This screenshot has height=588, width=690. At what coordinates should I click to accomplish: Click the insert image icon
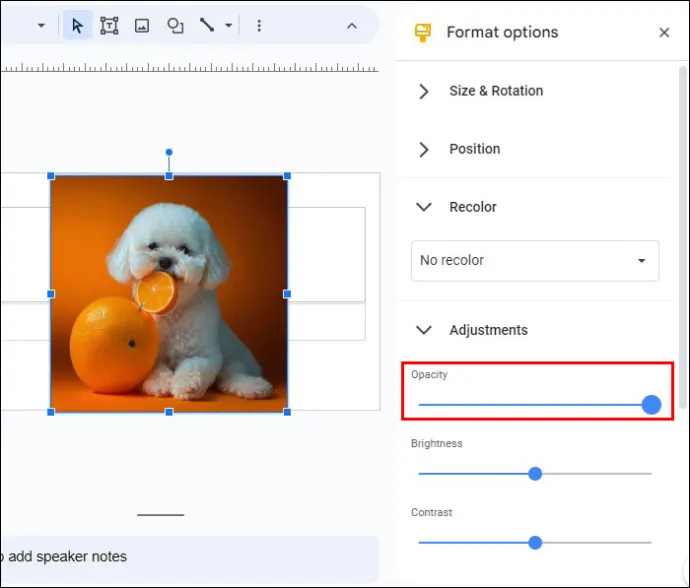pyautogui.click(x=142, y=26)
